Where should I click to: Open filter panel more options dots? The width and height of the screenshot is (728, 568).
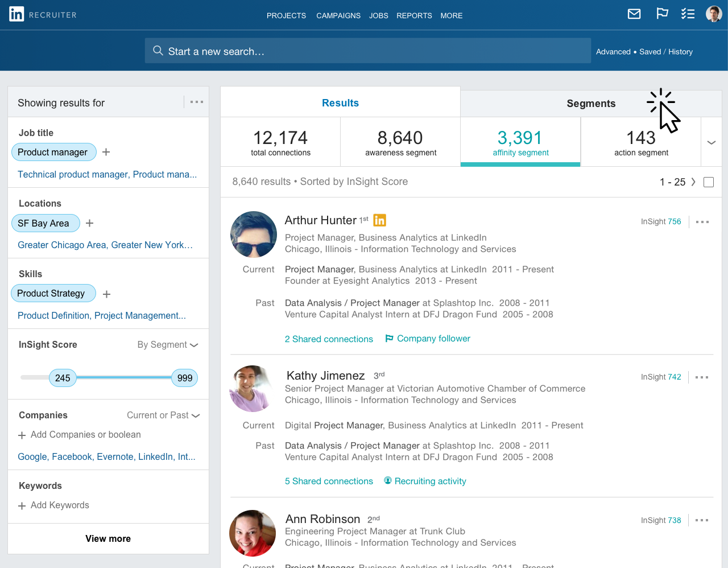coord(197,102)
